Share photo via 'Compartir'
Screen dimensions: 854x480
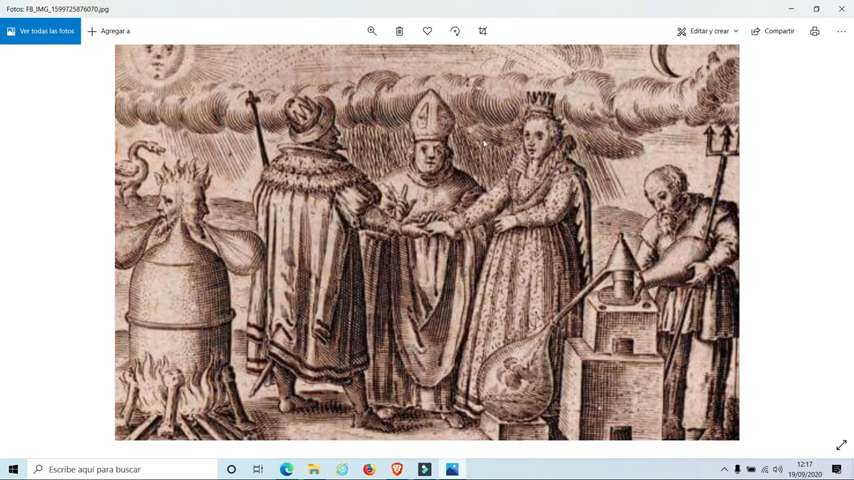click(773, 31)
